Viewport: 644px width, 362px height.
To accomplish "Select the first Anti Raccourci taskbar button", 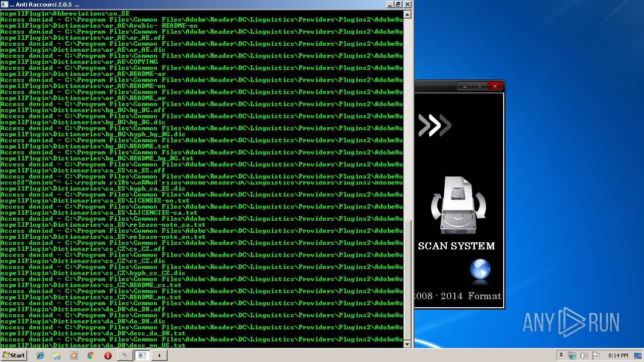I will (125, 355).
